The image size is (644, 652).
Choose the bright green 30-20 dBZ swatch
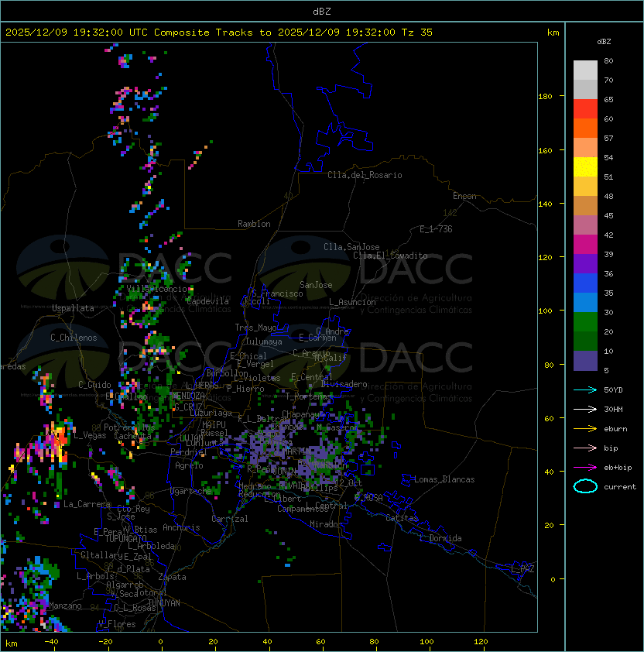[x=585, y=322]
